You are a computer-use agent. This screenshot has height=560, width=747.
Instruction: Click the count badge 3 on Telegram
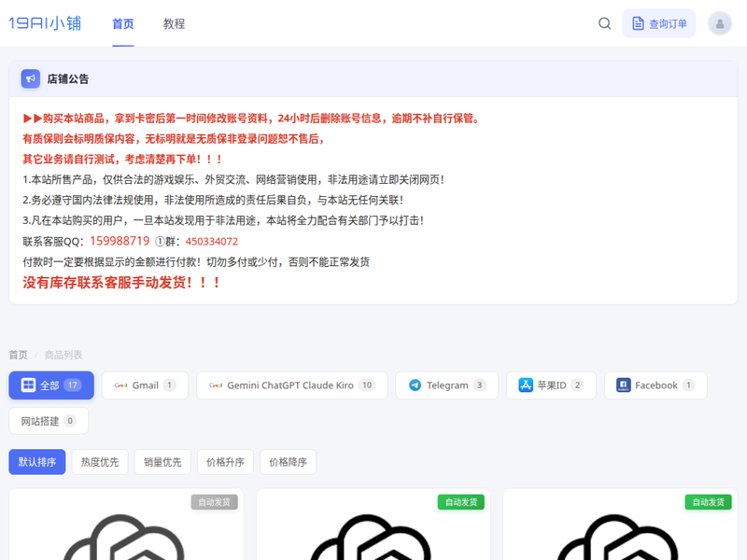(x=479, y=385)
